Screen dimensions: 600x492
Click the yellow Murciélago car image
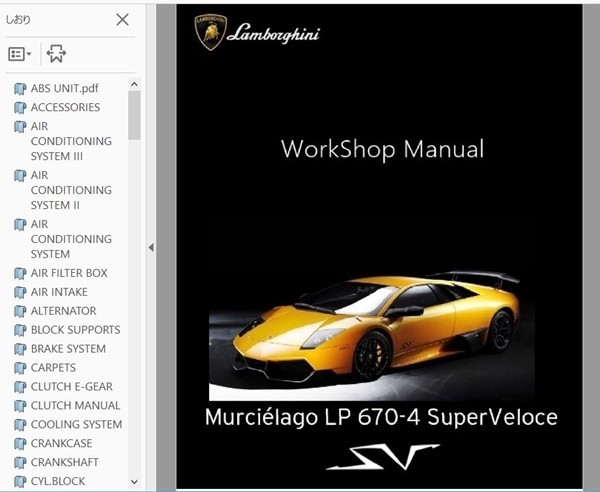point(371,335)
